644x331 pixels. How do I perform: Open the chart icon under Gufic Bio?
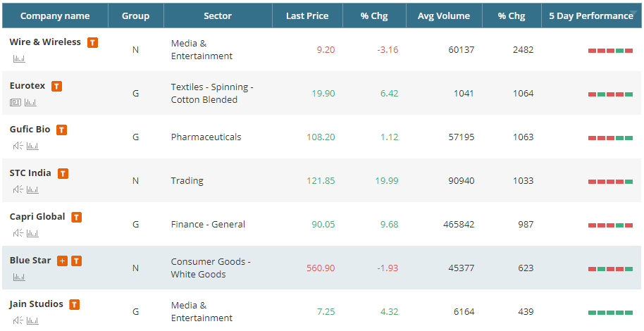32,146
